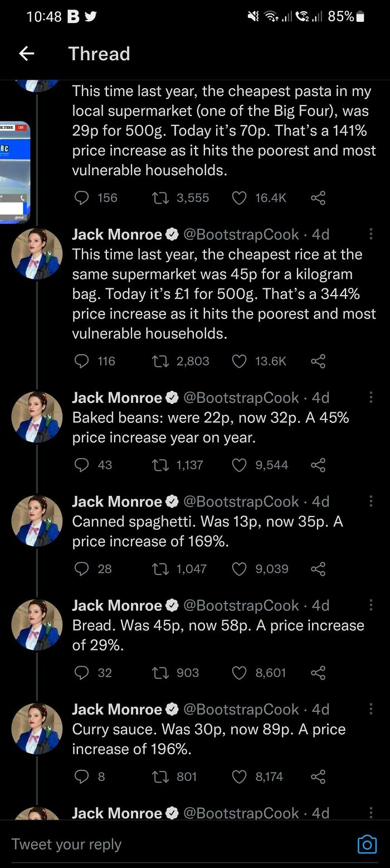Image resolution: width=390 pixels, height=868 pixels.
Task: Open three-dot menu on baked beans tweet
Action: (371, 398)
